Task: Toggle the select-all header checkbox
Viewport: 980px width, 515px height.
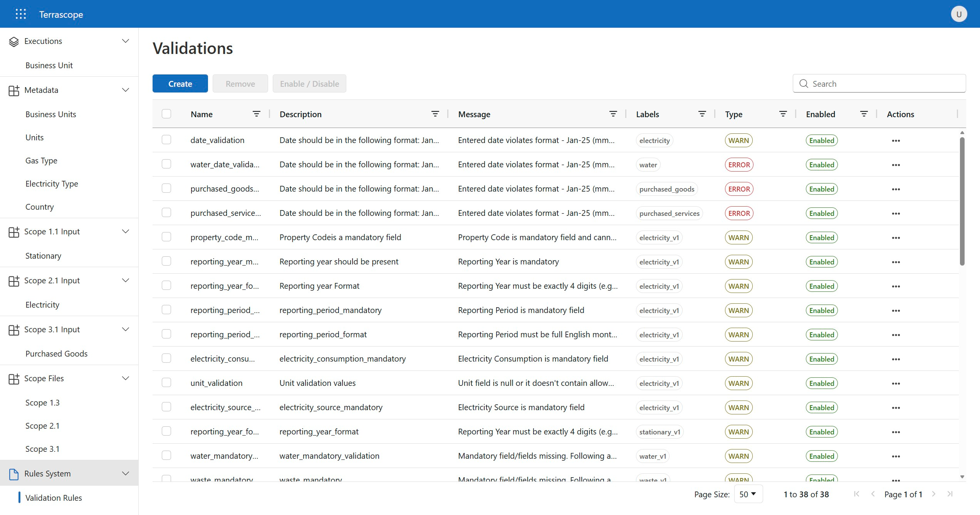Action: [166, 114]
